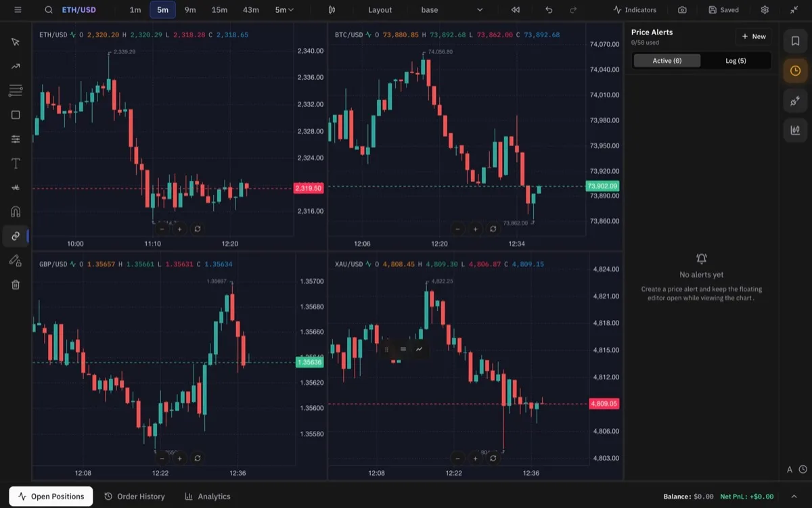Click the BTC/USD price label 73,902.09
The image size is (812, 508).
[603, 186]
